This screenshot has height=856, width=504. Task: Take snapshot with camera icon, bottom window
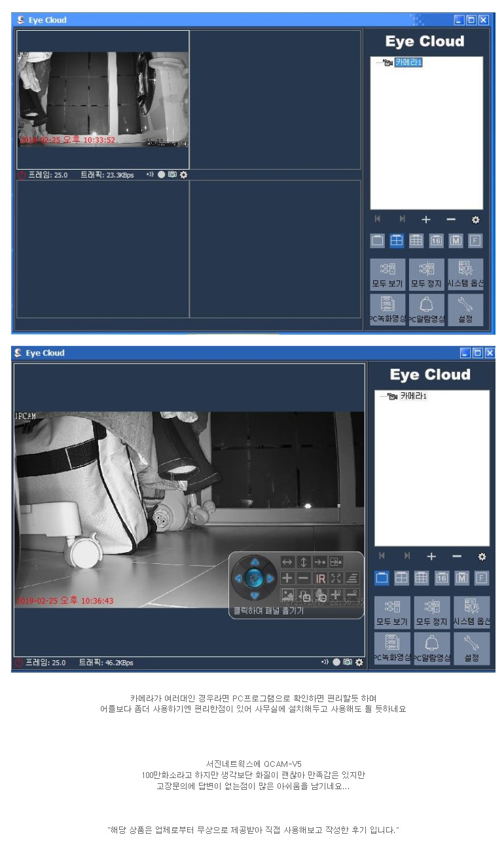click(x=348, y=662)
